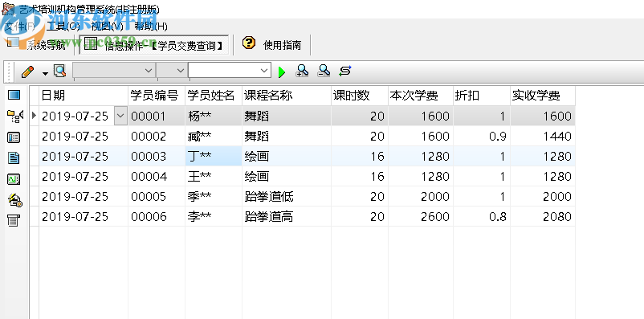Click the student name 季** cell
The height and width of the screenshot is (319, 644).
click(x=214, y=197)
